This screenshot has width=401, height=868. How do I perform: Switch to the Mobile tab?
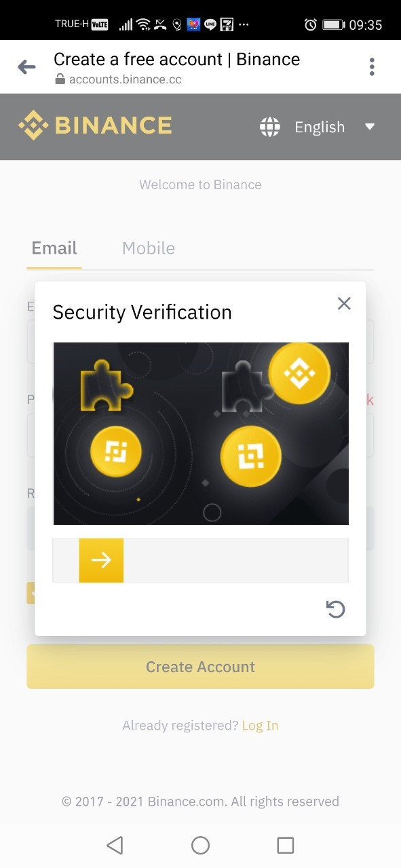(149, 248)
